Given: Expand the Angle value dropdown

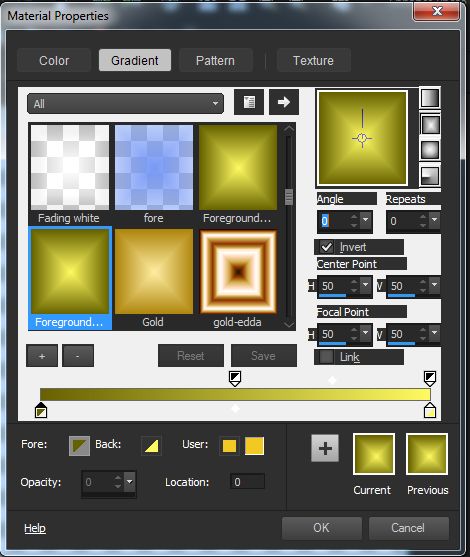Looking at the screenshot, I should click(x=366, y=220).
